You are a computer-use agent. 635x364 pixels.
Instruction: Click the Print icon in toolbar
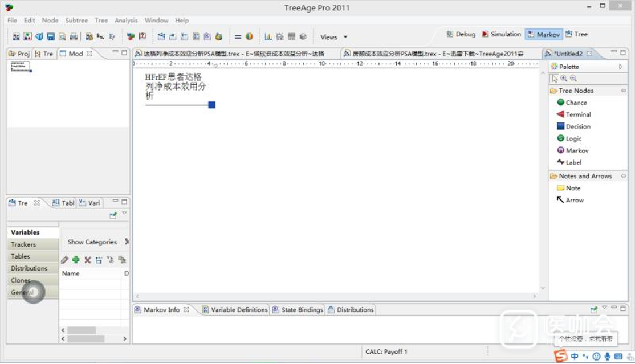click(x=74, y=37)
